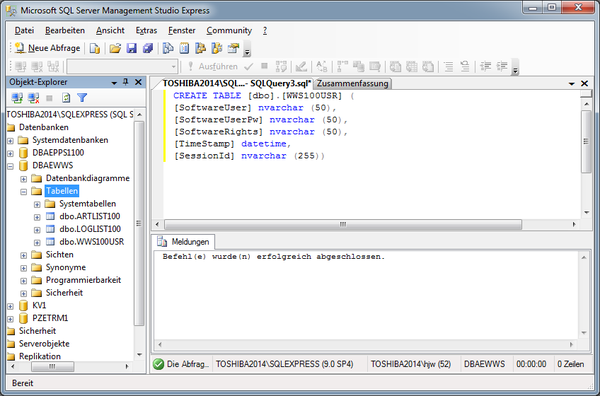Open the available databases combo box
This screenshot has height=396, width=600.
122,67
